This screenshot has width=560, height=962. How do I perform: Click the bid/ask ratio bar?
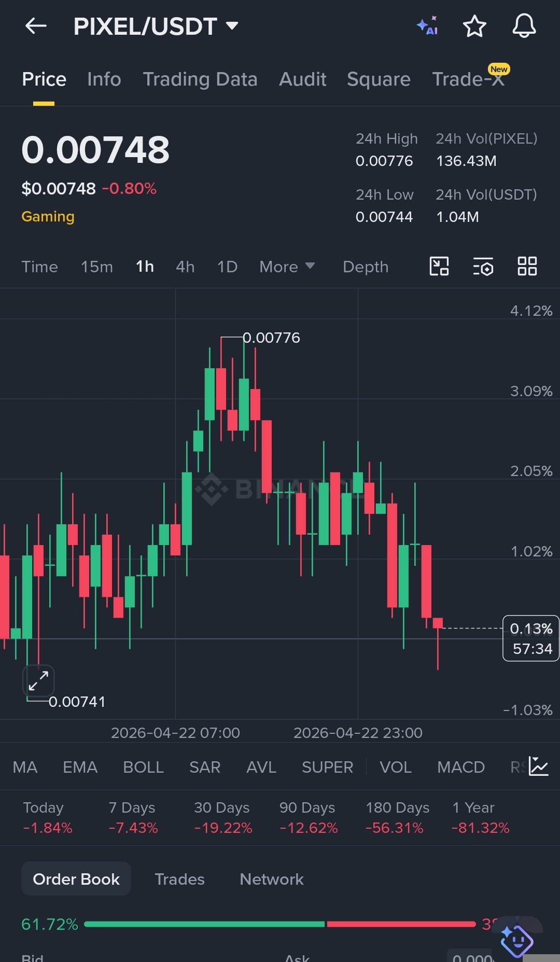click(280, 924)
